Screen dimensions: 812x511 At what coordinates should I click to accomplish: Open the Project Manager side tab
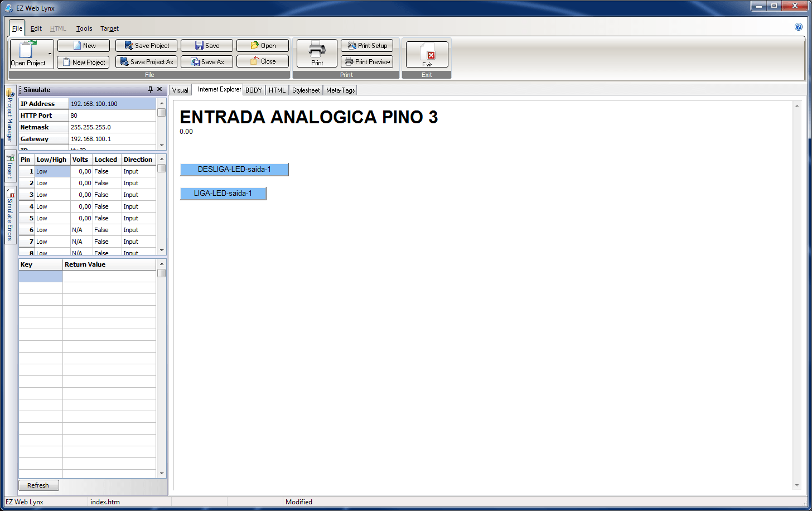[10, 116]
